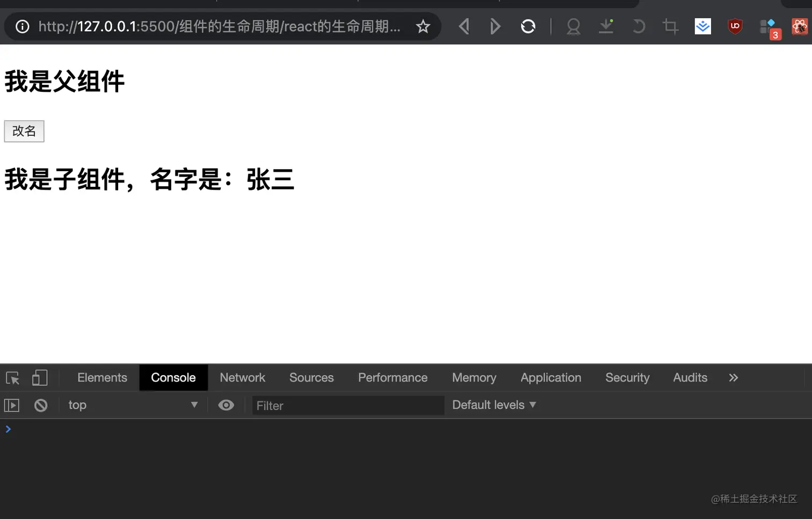This screenshot has width=812, height=519.
Task: Click the browser address bar URL
Action: point(219,26)
